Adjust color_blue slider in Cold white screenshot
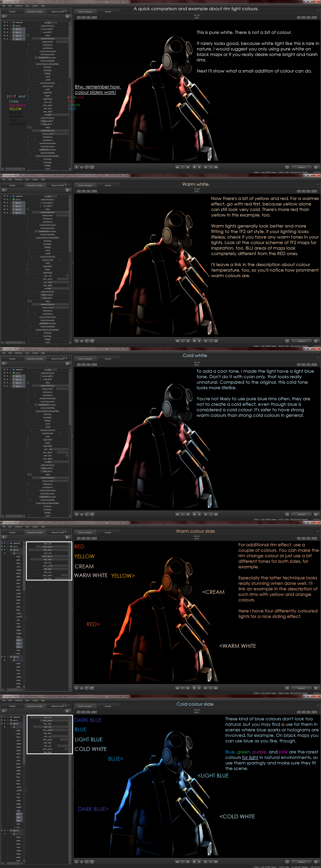This screenshot has height=868, width=321. [47, 456]
